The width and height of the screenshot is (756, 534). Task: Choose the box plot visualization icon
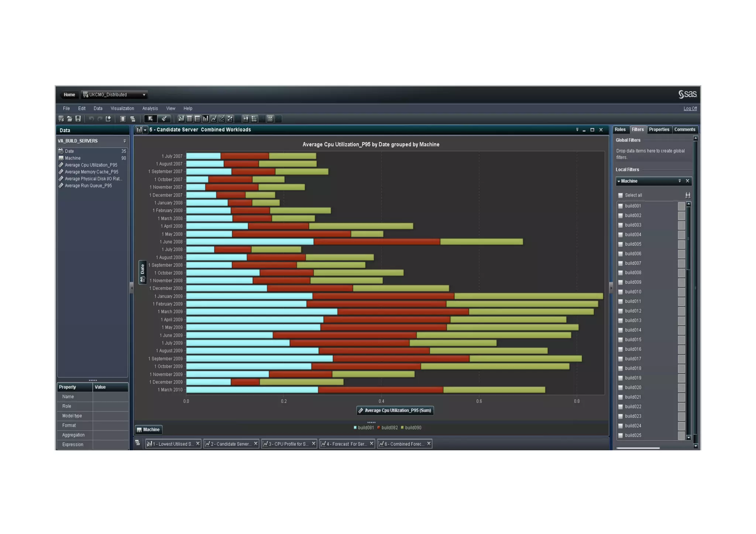[245, 119]
